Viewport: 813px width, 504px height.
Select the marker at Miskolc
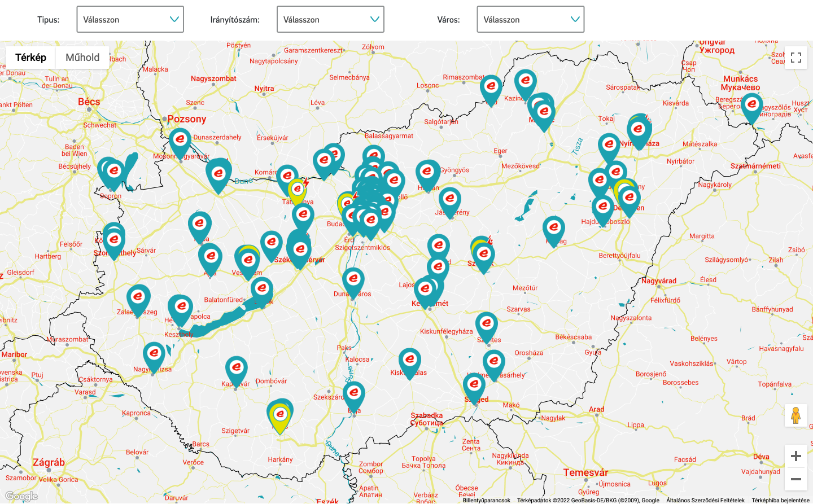(544, 116)
